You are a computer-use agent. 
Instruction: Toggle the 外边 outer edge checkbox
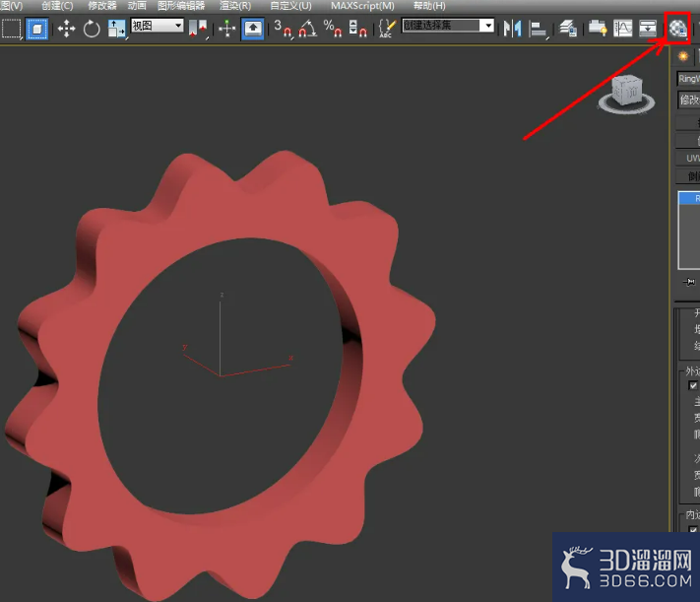tap(693, 385)
